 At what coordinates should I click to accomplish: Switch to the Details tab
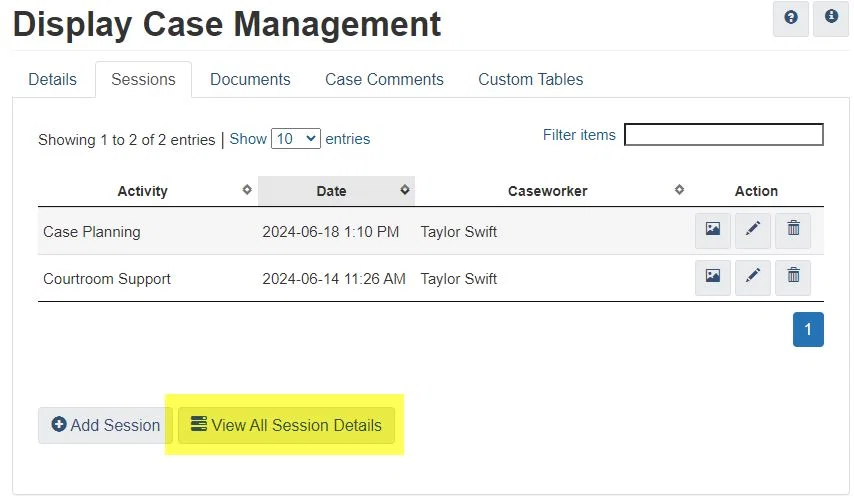53,79
